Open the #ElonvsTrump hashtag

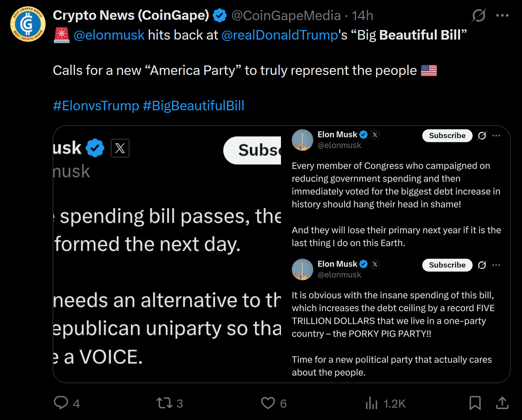(x=96, y=106)
